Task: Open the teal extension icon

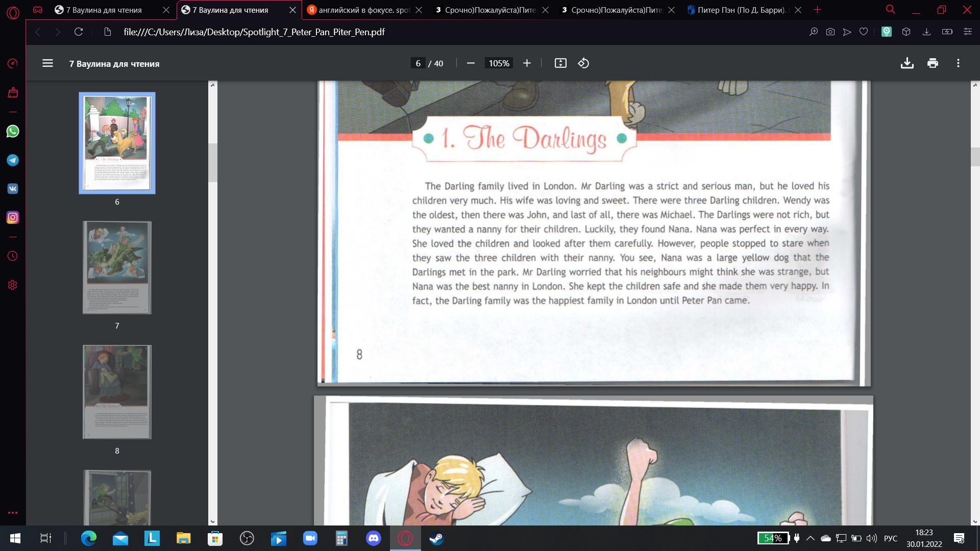Action: [x=887, y=32]
